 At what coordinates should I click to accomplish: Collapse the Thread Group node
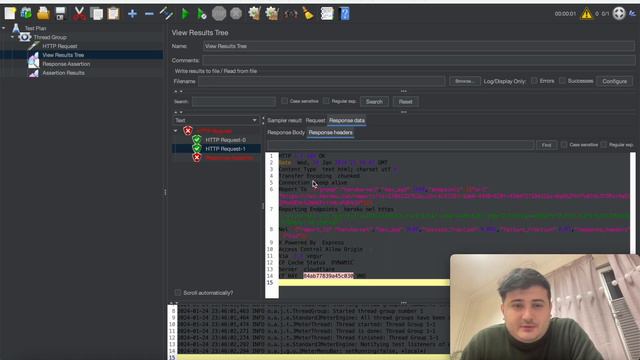pos(12,37)
